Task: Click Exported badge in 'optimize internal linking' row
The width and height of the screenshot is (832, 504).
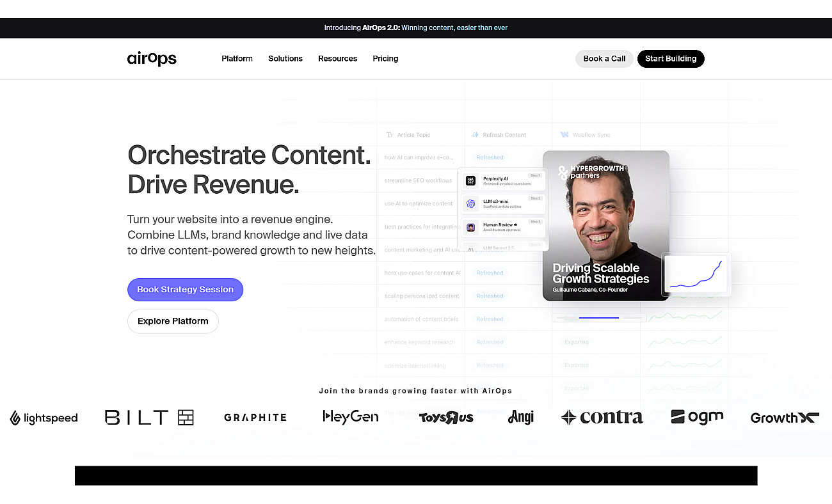Action: [577, 366]
